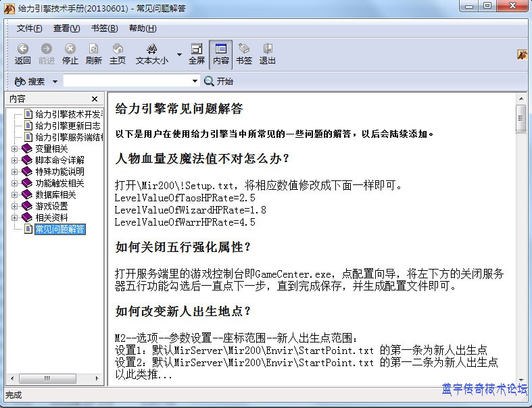The width and height of the screenshot is (532, 408).
Task: Expand the 脚本命令详解 tree node
Action: 15,160
